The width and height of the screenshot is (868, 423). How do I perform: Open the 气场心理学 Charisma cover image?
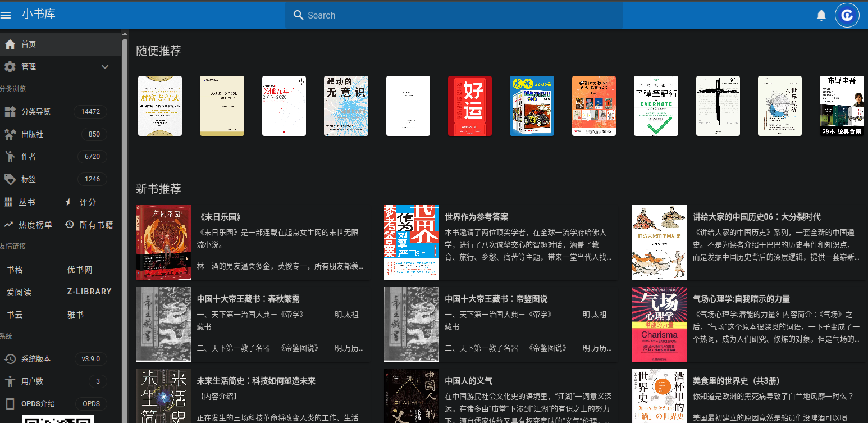click(x=659, y=325)
